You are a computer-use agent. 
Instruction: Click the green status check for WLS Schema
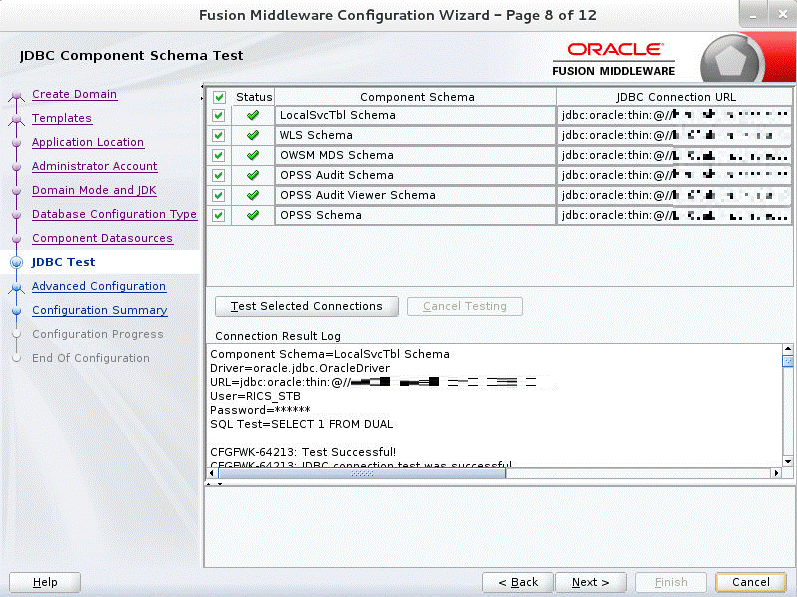click(x=253, y=135)
